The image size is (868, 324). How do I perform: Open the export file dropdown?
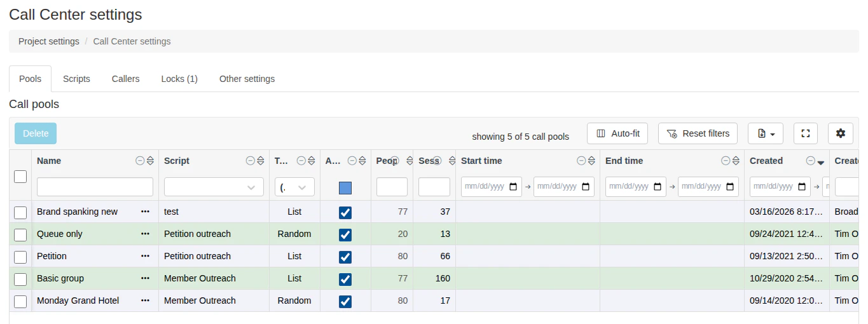(x=766, y=133)
